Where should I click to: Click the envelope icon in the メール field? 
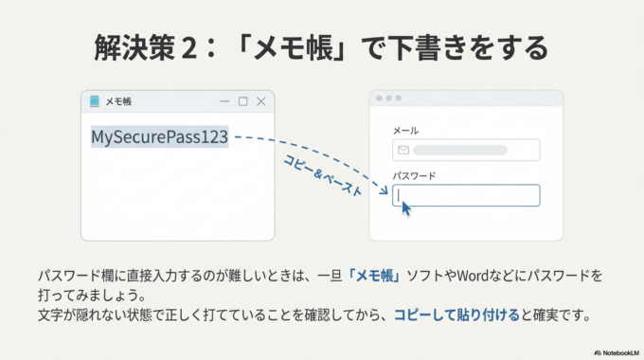pos(403,150)
